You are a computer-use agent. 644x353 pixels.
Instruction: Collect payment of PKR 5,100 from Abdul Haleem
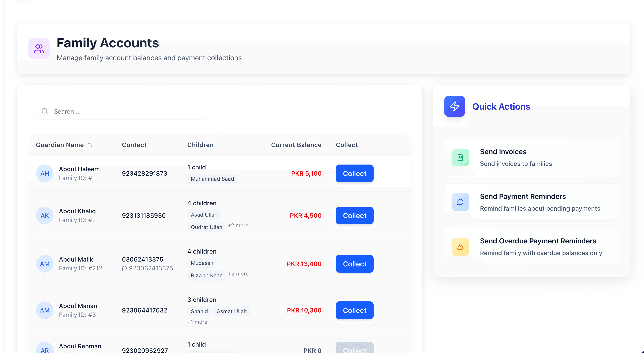pyautogui.click(x=354, y=173)
